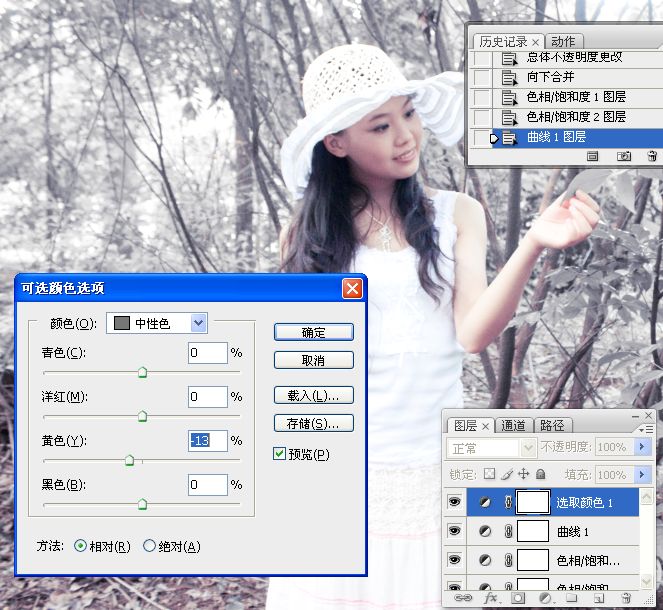Screen dimensions: 663x610
Task: Click mask link icon on 色相/饱和… layer
Action: pyautogui.click(x=508, y=560)
